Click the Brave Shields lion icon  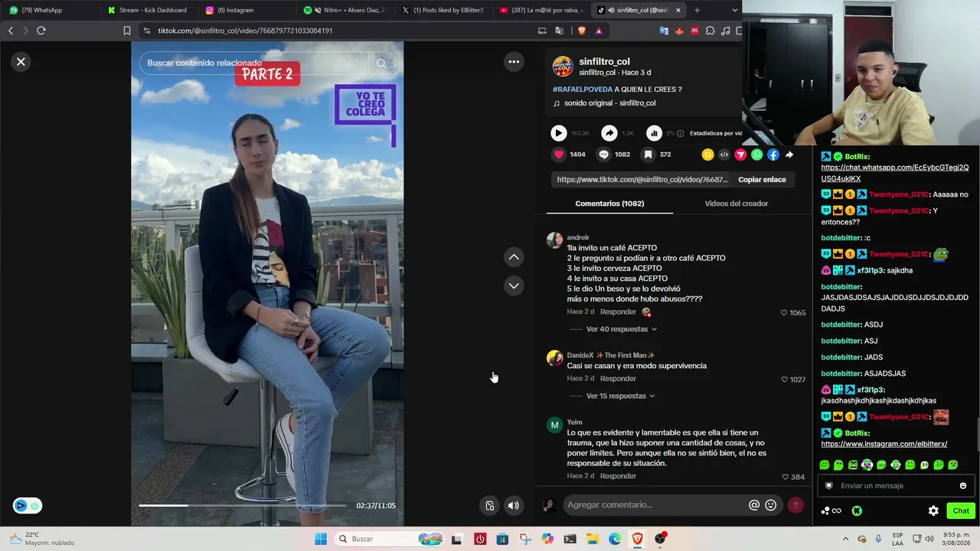point(581,31)
